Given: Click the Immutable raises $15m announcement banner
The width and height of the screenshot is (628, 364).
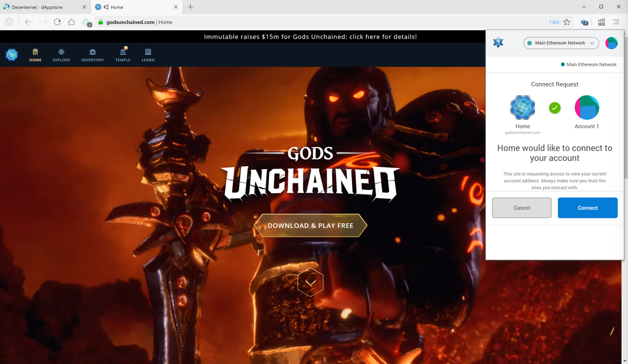Looking at the screenshot, I should click(311, 37).
